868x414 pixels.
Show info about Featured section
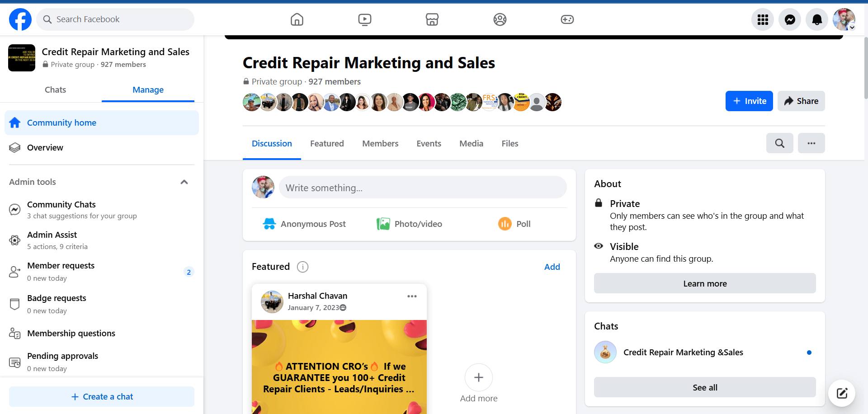click(x=303, y=267)
